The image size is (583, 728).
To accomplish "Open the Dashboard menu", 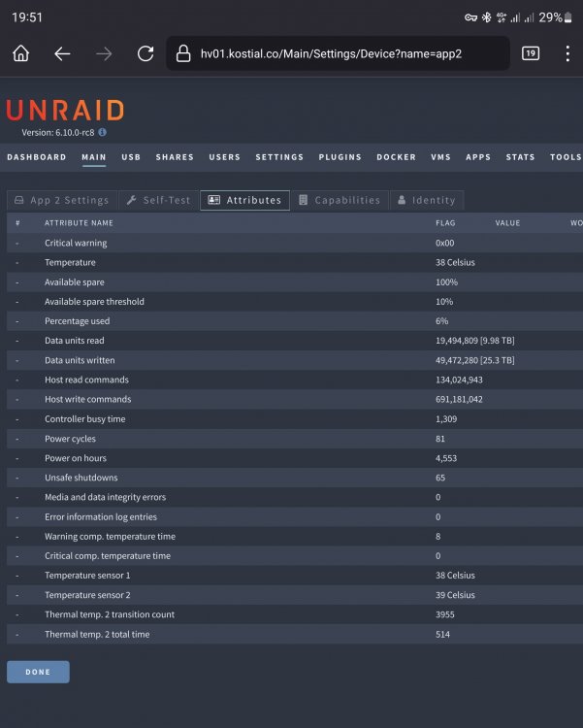I will 37,157.
